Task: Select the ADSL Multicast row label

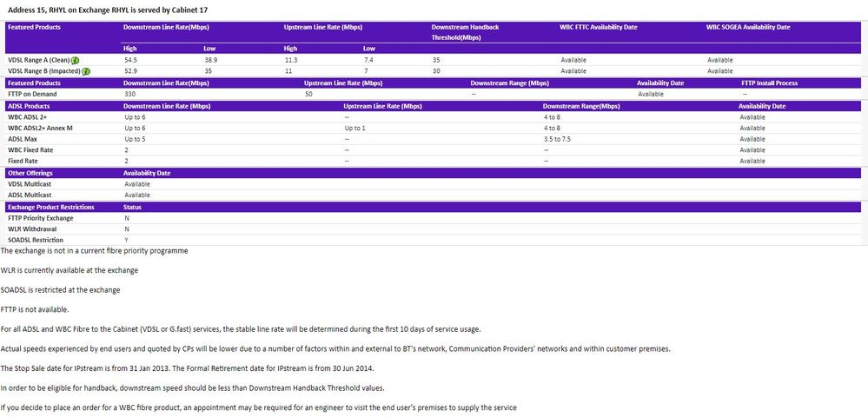Action: pyautogui.click(x=29, y=195)
